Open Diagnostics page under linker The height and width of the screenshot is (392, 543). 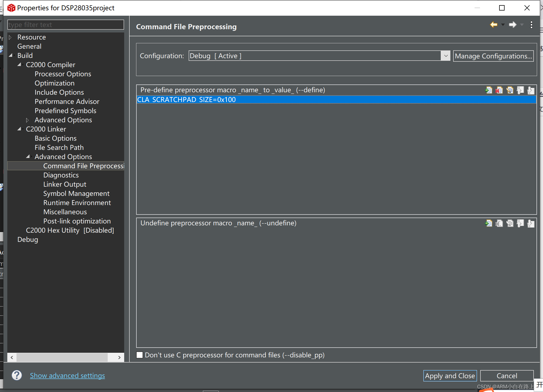[61, 175]
